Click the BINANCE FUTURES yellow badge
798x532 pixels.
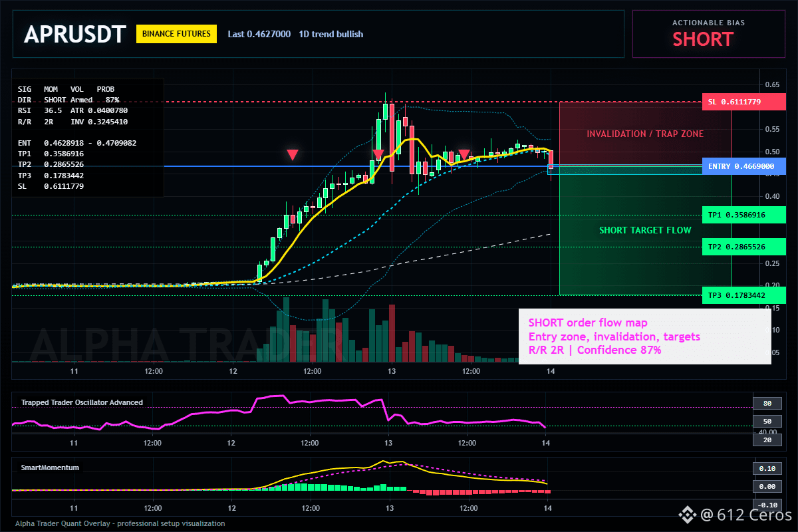(x=177, y=34)
